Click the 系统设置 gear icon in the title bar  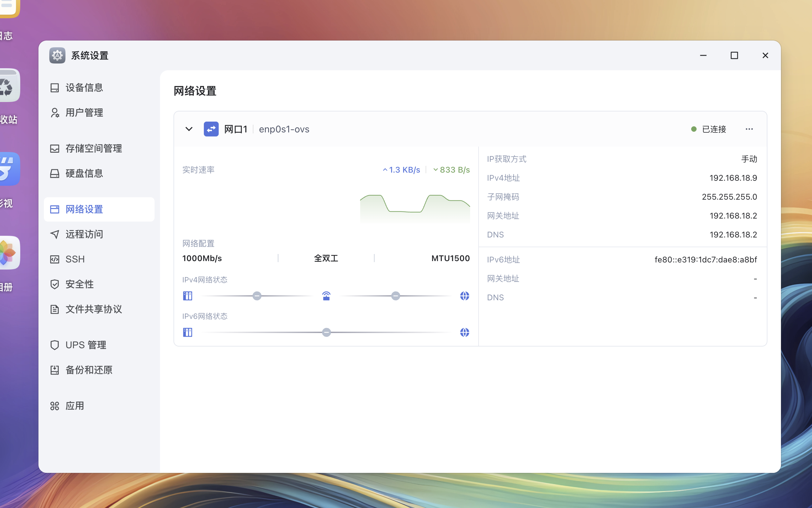coord(57,55)
